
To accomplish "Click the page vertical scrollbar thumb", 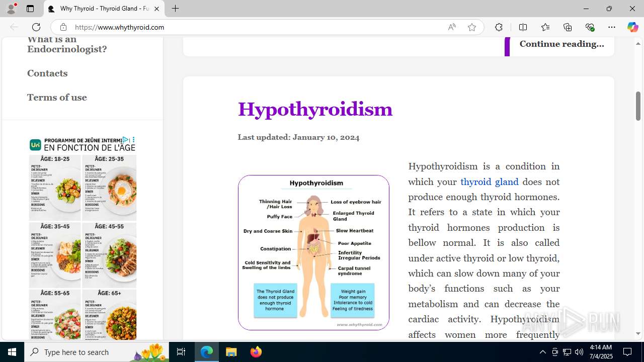I will pyautogui.click(x=638, y=106).
